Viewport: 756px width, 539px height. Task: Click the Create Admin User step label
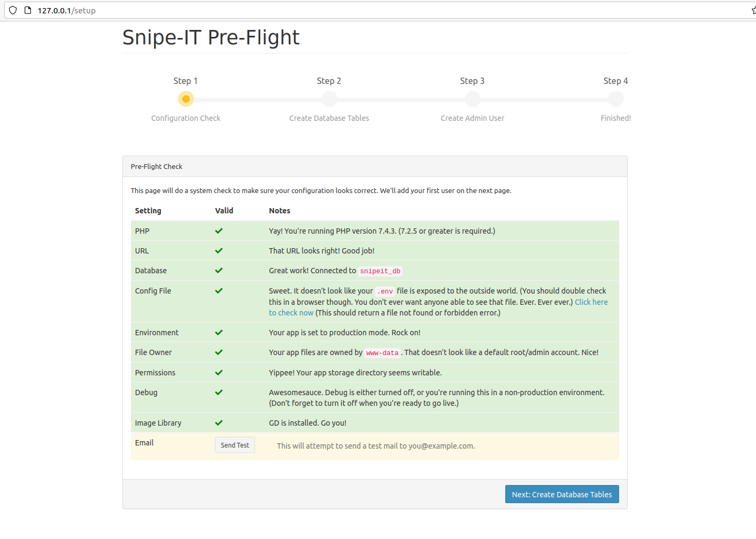(x=472, y=118)
